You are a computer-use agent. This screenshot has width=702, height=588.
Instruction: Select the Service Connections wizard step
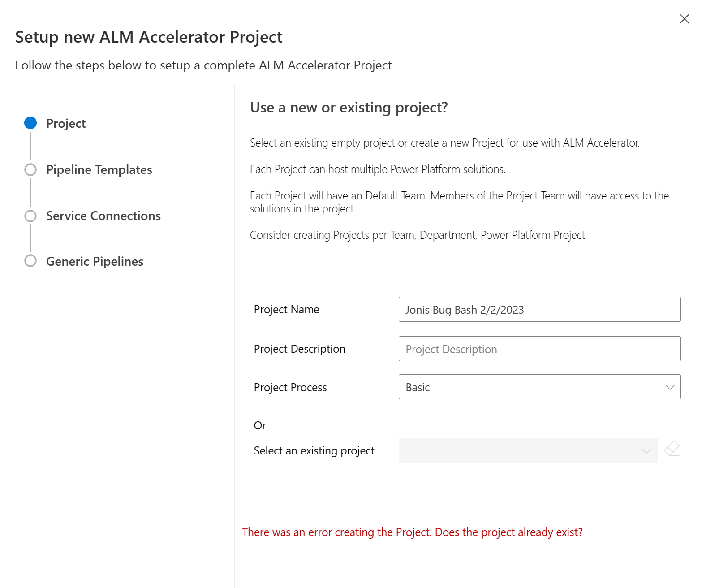click(103, 216)
